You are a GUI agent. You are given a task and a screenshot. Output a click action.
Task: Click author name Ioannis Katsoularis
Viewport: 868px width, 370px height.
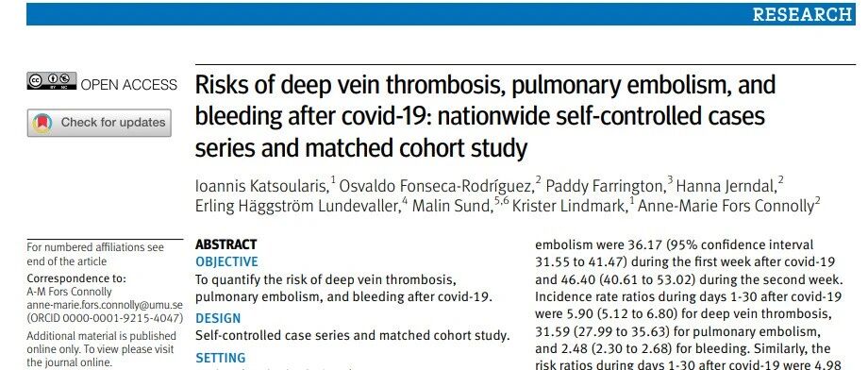pos(262,186)
